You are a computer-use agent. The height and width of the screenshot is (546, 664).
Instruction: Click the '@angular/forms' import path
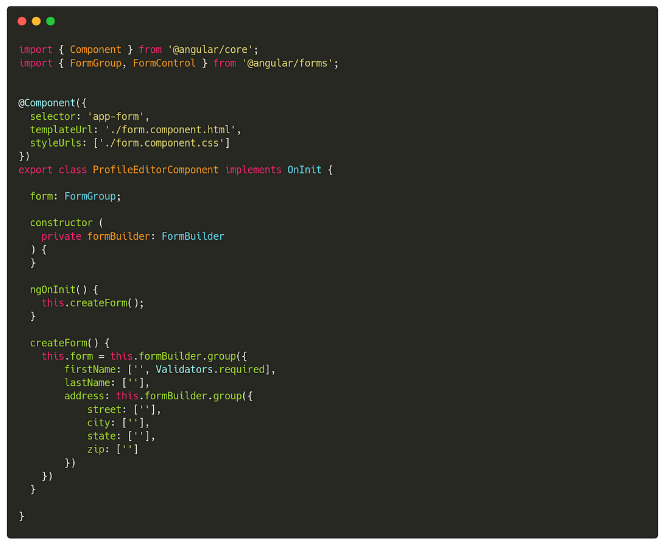click(x=290, y=63)
